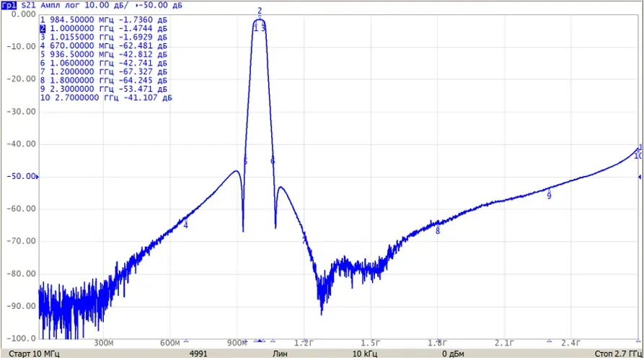This screenshot has height=358, width=644.
Task: Click the -100.0 y-axis label
Action: pos(22,339)
